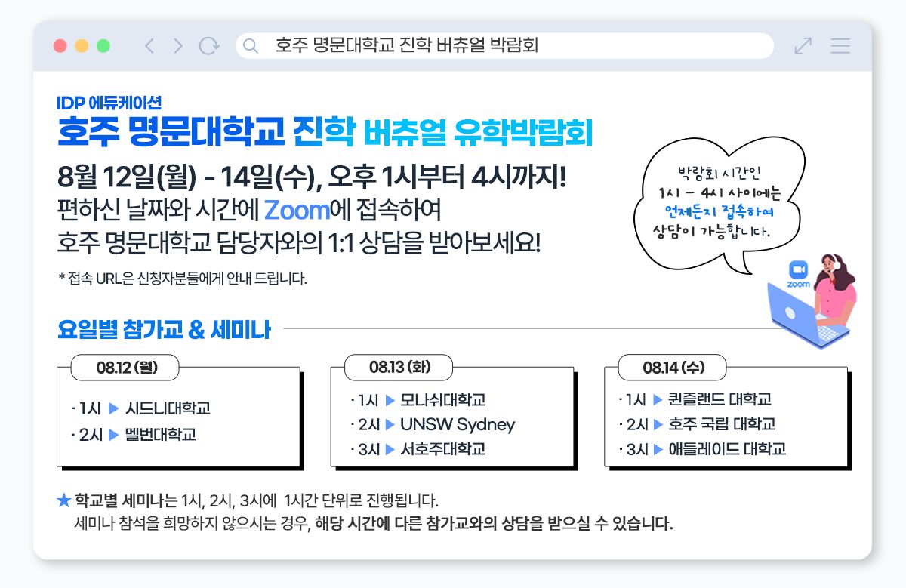Click the browser forward arrow icon
Viewport: 906px width, 588px height.
click(x=178, y=46)
